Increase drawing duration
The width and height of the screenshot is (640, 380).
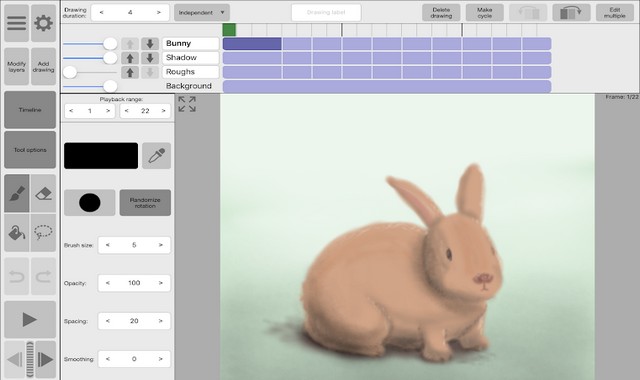pyautogui.click(x=159, y=13)
